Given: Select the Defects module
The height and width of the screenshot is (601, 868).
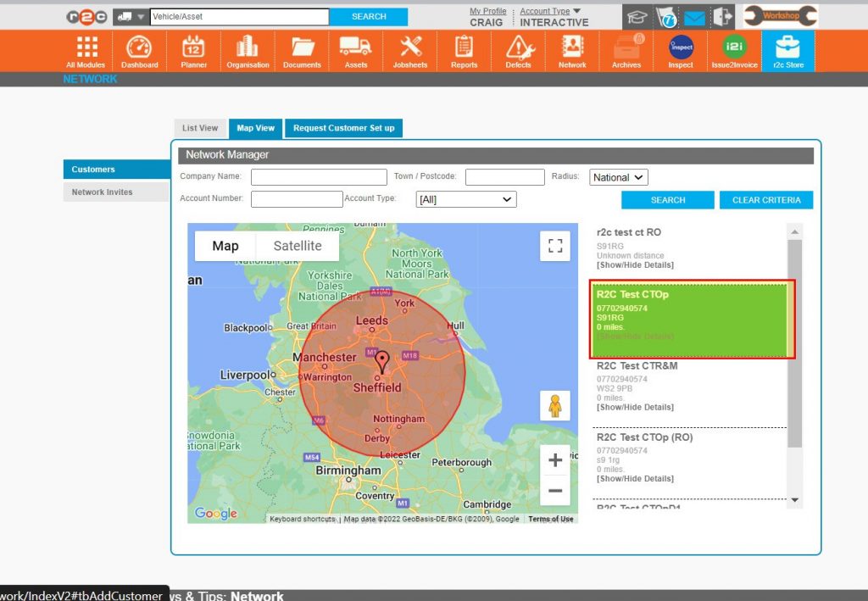Looking at the screenshot, I should [x=518, y=50].
